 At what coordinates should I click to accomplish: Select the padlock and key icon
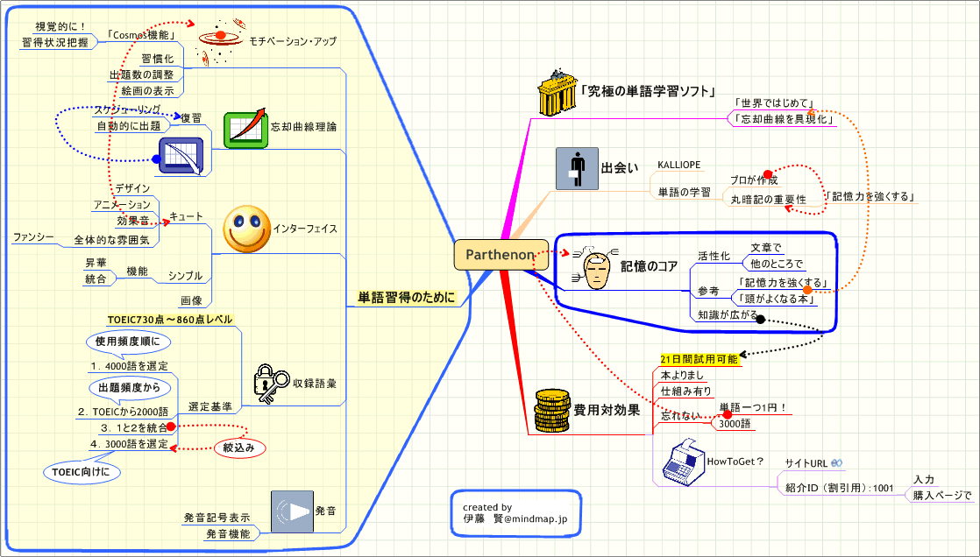pyautogui.click(x=271, y=381)
